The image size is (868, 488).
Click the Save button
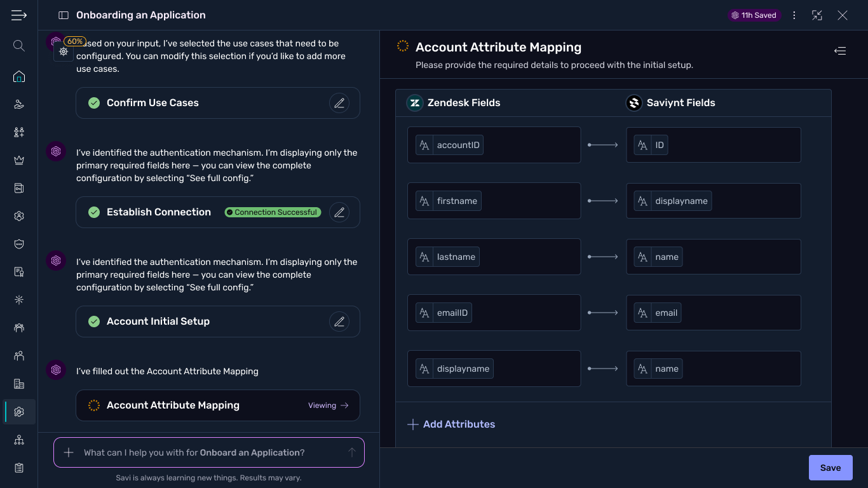[831, 468]
